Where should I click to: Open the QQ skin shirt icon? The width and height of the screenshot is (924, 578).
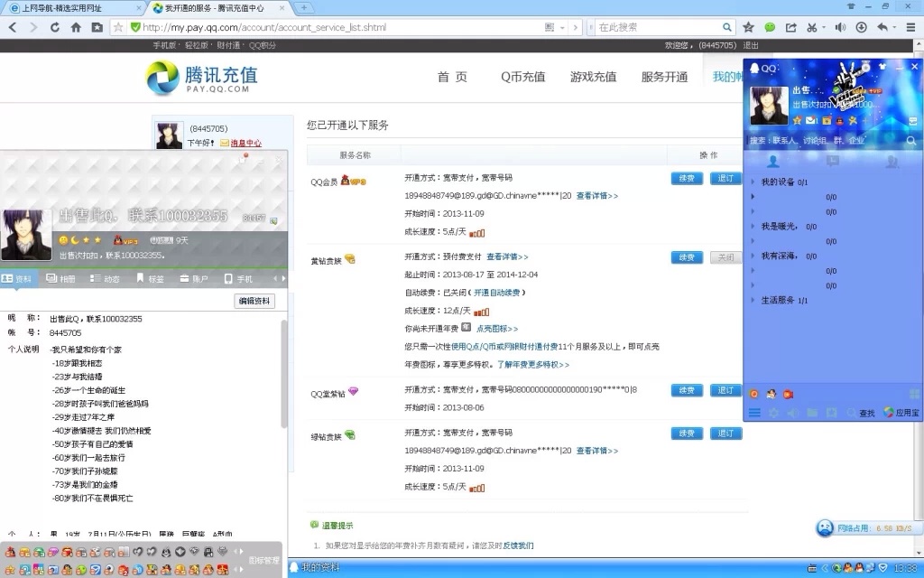[x=882, y=67]
